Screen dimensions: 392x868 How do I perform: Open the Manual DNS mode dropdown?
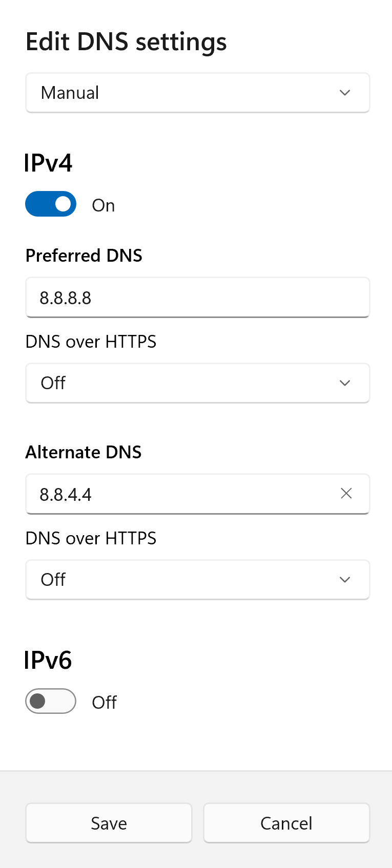pyautogui.click(x=197, y=93)
